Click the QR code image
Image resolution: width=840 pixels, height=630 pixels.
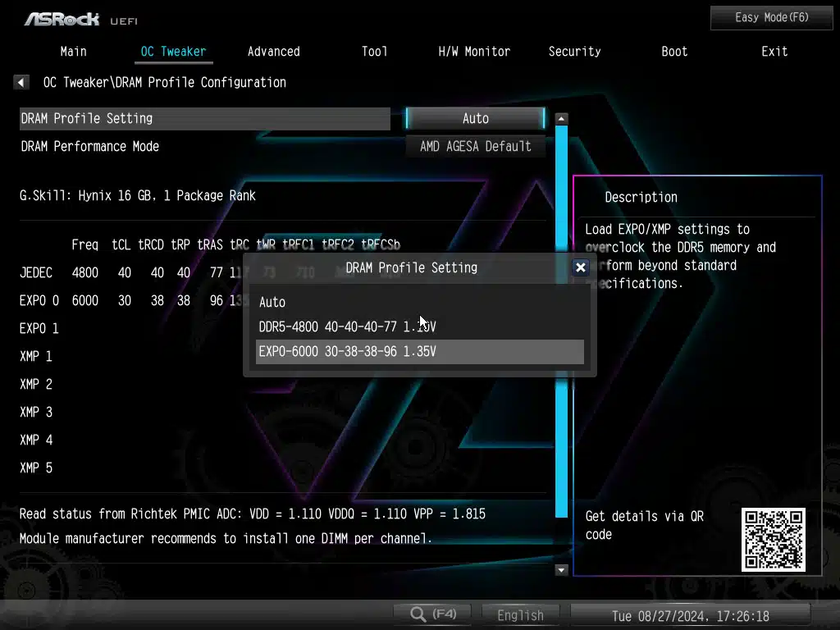pos(773,539)
